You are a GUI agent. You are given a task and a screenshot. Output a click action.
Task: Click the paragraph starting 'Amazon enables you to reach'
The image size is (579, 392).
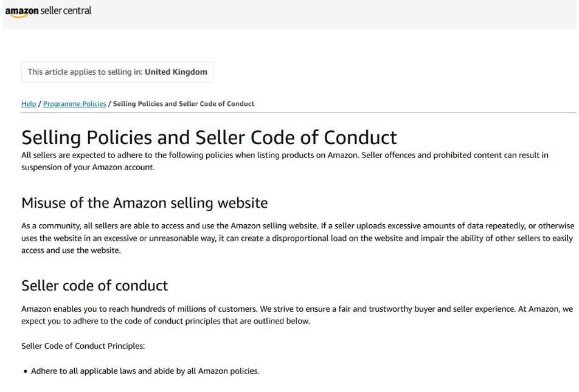coord(297,315)
